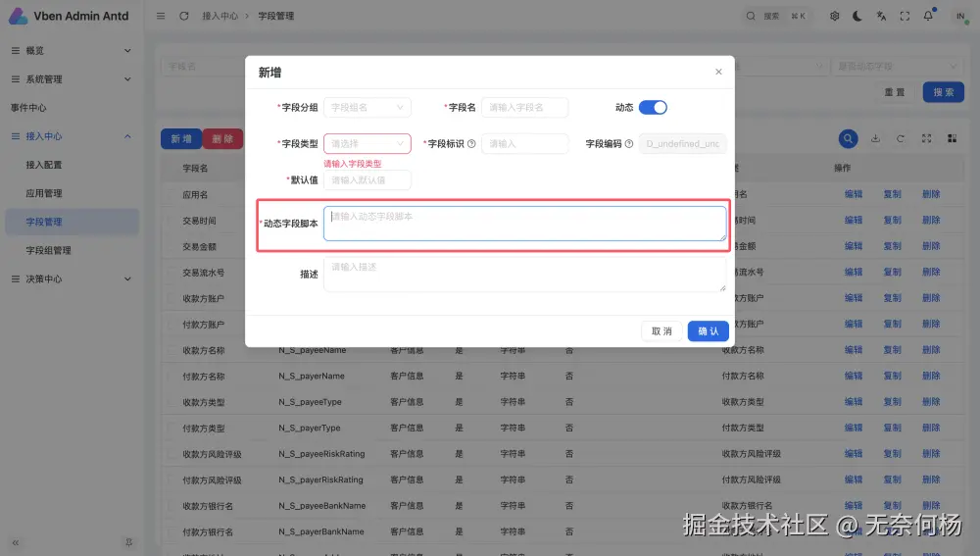The width and height of the screenshot is (980, 556).
Task: Close the 新增 dialog with X
Action: (718, 72)
